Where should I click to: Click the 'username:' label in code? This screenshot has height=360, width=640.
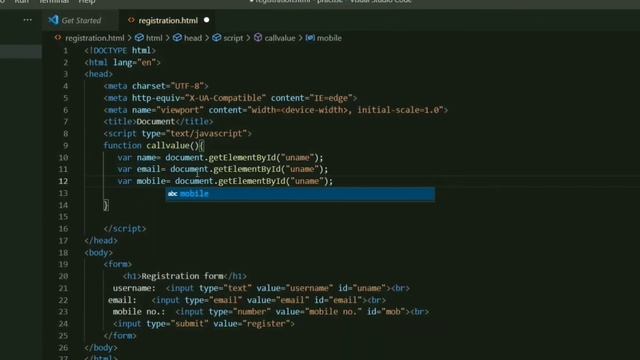pyautogui.click(x=134, y=288)
